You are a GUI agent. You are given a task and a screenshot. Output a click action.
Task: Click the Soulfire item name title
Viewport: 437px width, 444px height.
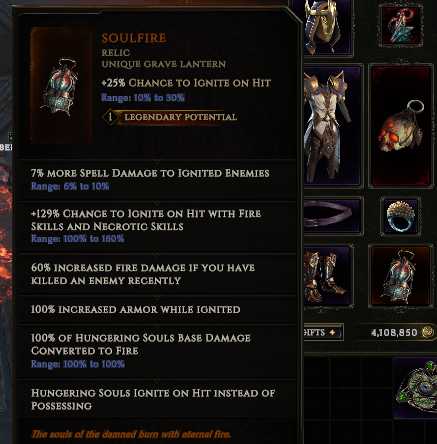tap(134, 38)
